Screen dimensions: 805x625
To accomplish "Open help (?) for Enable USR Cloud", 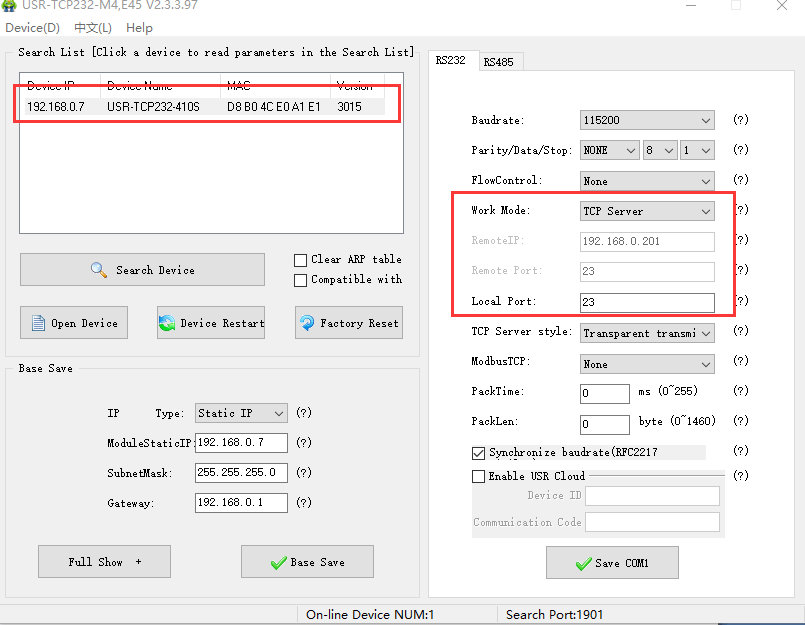I will 741,475.
